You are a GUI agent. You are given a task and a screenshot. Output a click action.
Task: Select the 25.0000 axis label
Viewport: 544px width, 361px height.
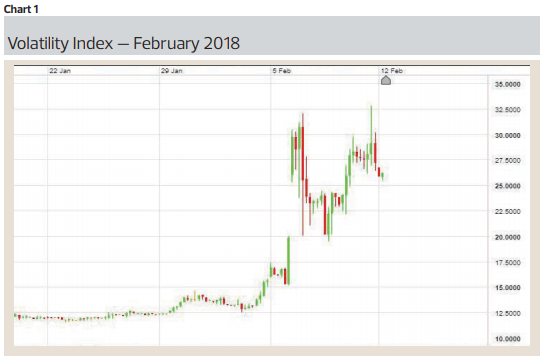tap(508, 186)
